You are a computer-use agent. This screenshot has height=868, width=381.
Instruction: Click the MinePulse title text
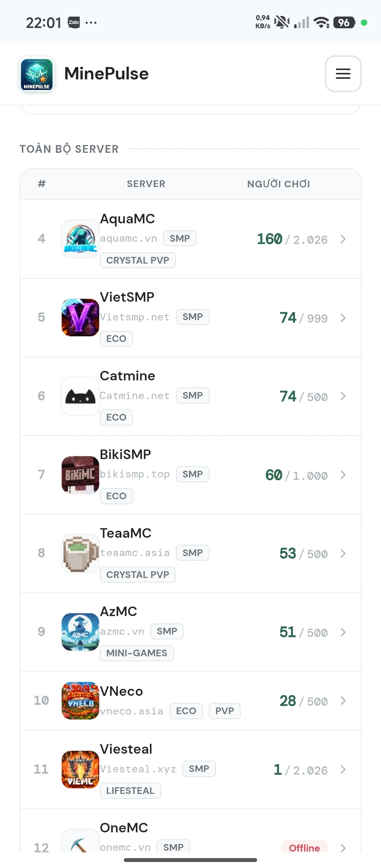pyautogui.click(x=107, y=74)
